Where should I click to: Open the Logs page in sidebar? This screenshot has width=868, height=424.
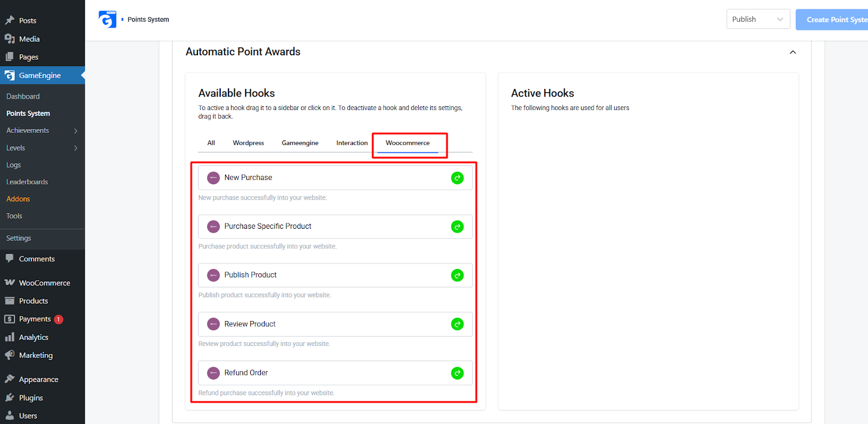[14, 165]
